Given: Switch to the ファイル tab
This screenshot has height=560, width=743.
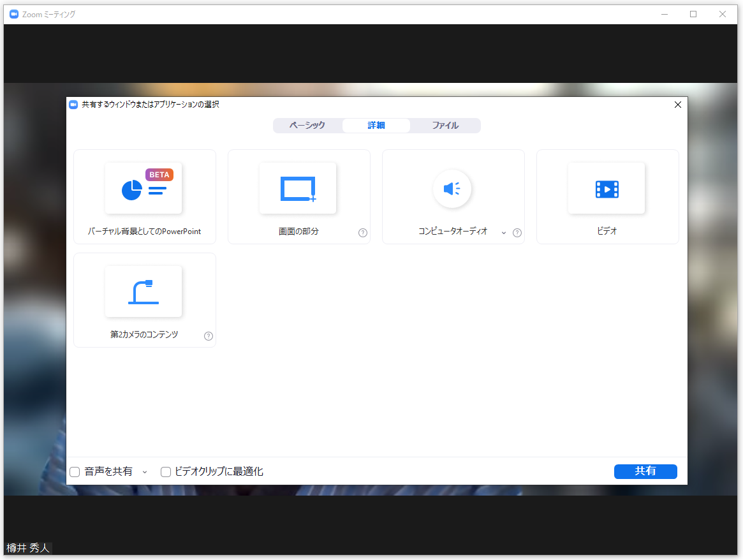Looking at the screenshot, I should (446, 125).
